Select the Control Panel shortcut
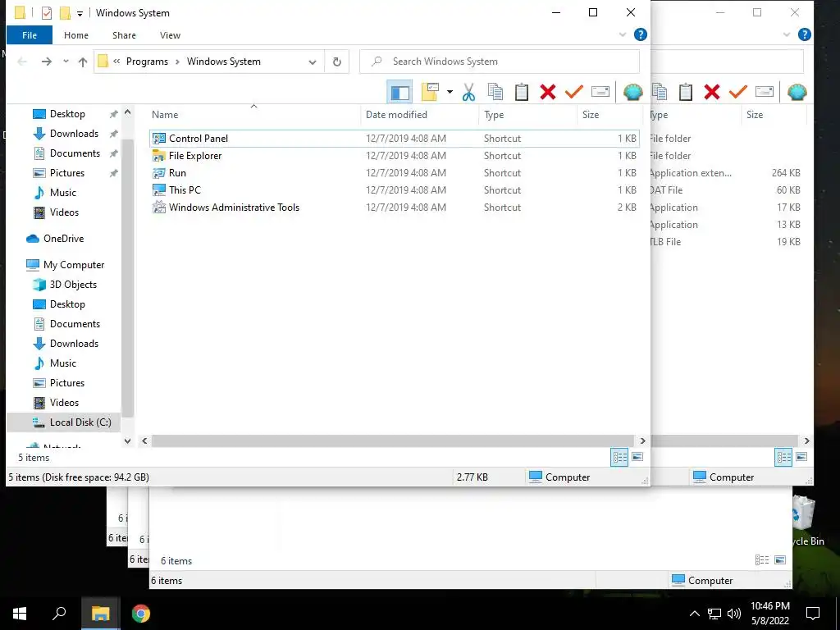Screen dimensions: 840x630 pos(395,138)
